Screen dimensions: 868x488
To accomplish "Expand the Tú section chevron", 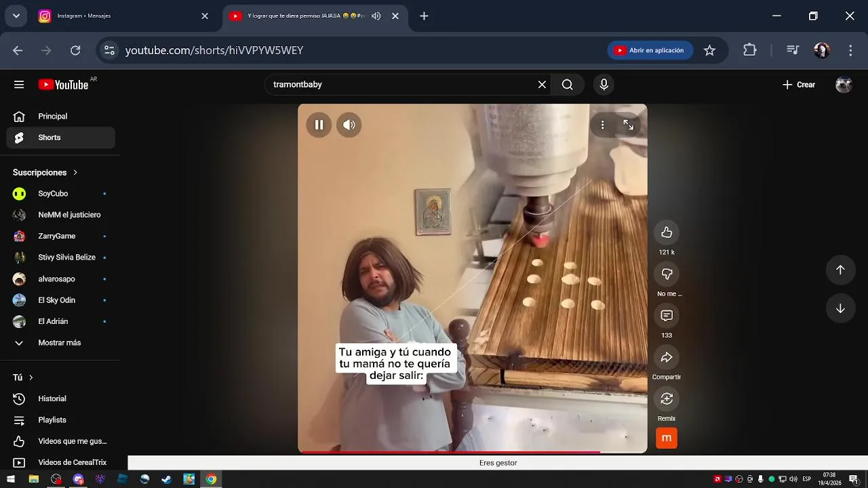I will [x=31, y=378].
